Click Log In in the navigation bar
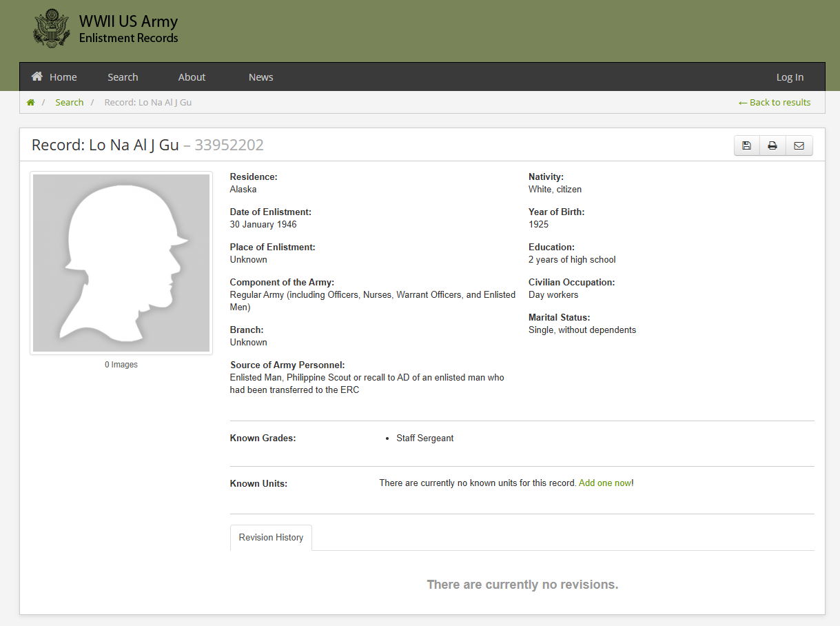The height and width of the screenshot is (626, 840). tap(790, 77)
